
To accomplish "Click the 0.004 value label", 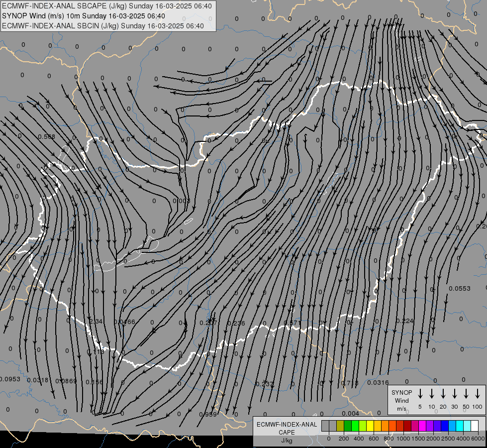I will pos(350,413).
